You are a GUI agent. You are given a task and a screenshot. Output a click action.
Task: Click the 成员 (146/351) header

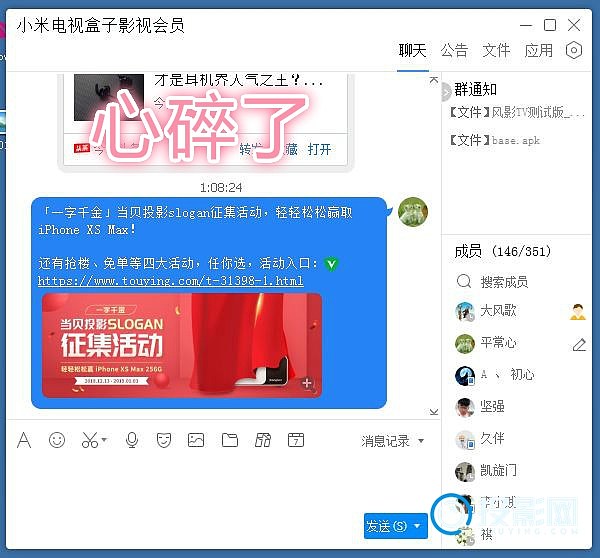coord(502,251)
